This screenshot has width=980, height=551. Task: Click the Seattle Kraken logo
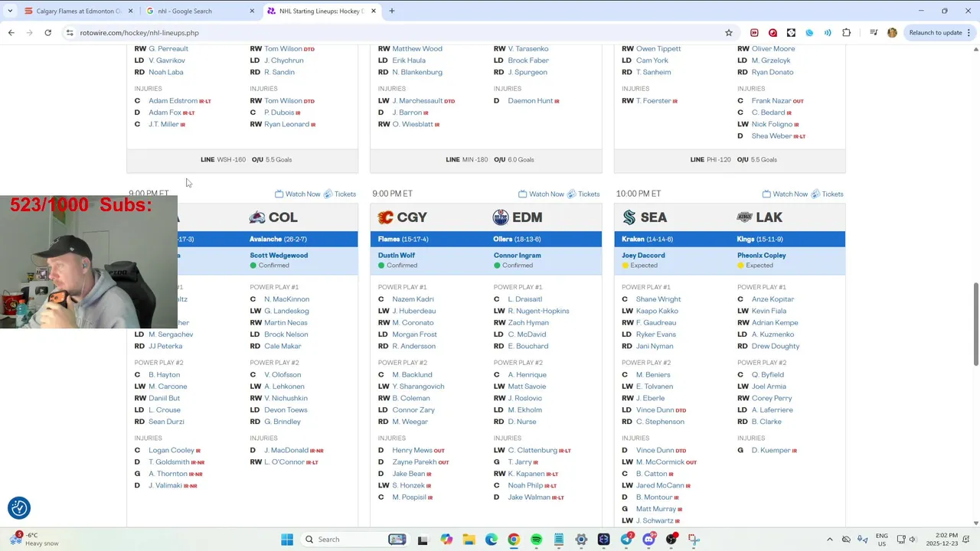(629, 217)
